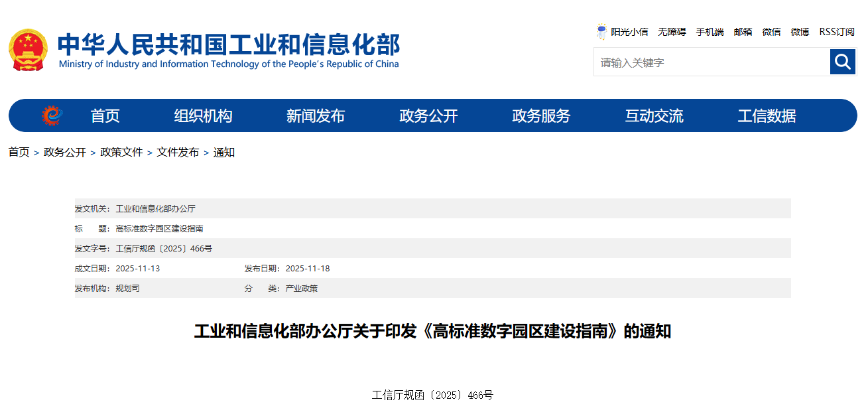Click the RSS订阅 subscription link
The image size is (868, 420).
(x=837, y=32)
